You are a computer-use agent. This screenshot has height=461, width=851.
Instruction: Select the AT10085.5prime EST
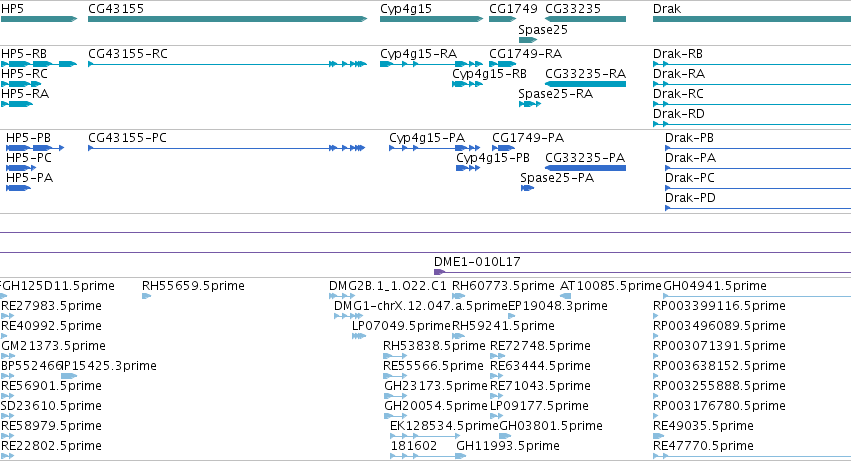pos(566,296)
